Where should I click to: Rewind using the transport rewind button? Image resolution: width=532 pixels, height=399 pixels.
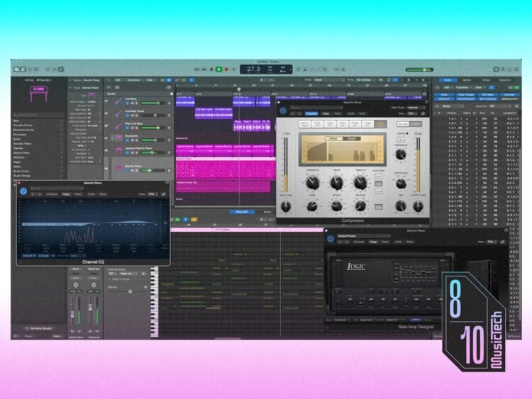pyautogui.click(x=196, y=69)
